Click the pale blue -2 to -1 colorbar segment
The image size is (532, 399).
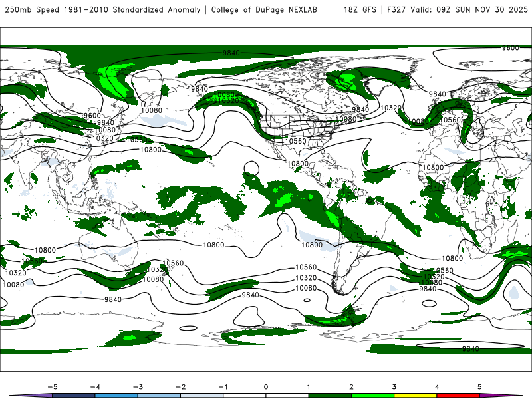click(202, 396)
